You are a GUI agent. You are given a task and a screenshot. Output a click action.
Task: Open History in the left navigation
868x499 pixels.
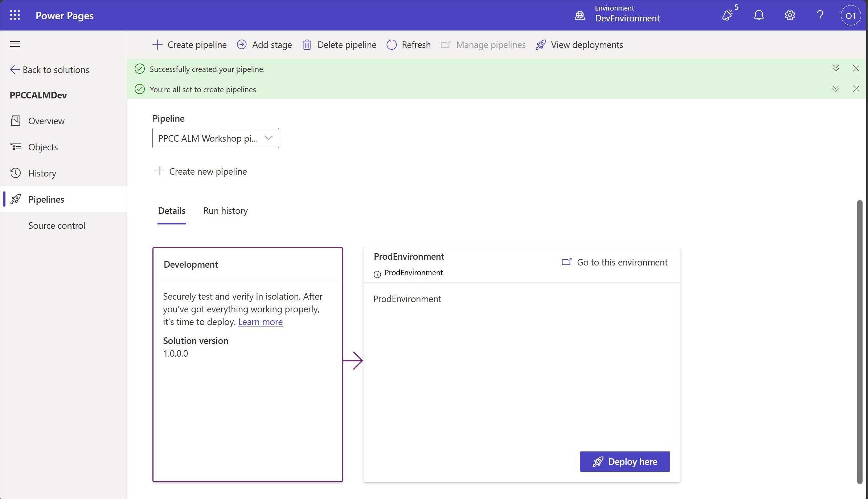pos(42,173)
